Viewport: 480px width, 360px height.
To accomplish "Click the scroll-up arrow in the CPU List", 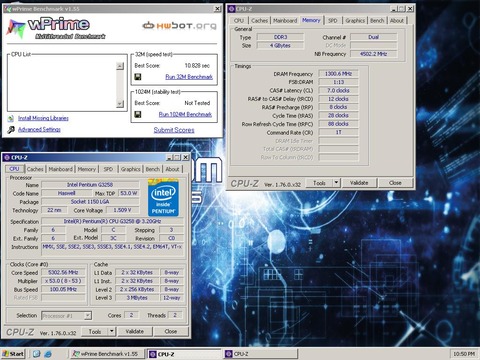I will coord(120,66).
